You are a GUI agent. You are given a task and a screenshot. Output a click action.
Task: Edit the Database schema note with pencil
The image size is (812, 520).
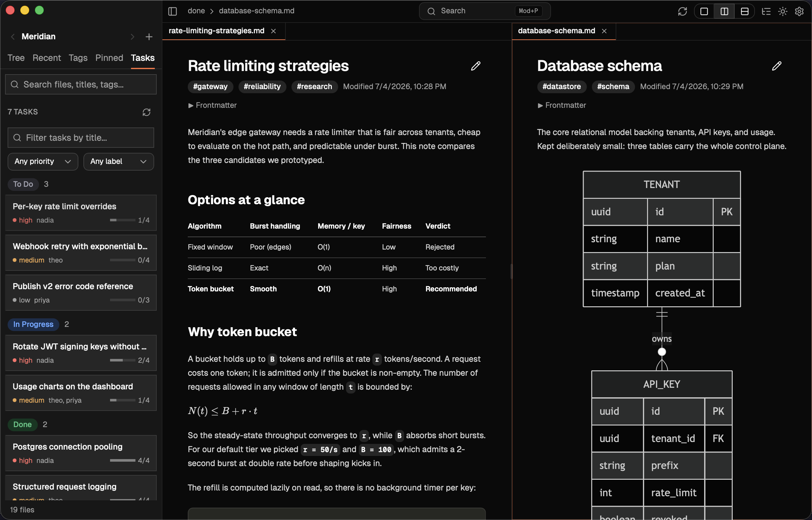tap(776, 66)
